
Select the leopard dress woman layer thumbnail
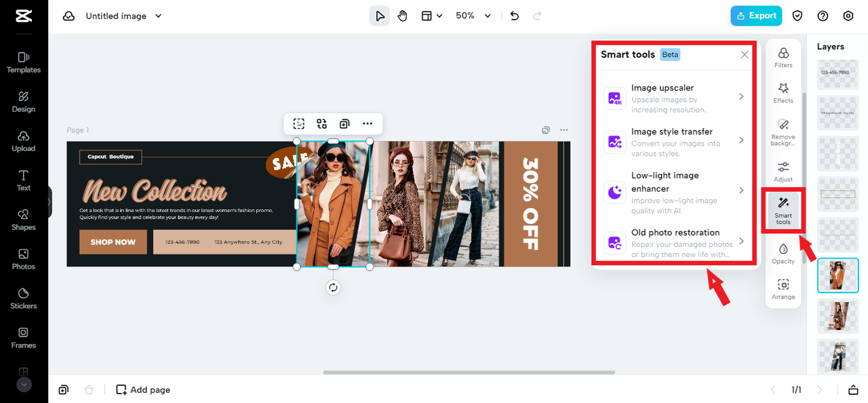click(x=837, y=316)
